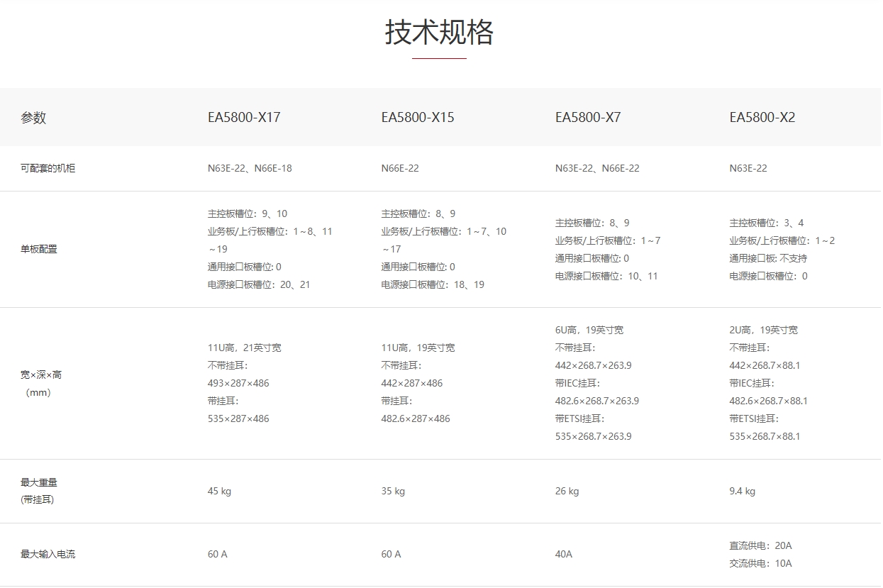This screenshot has width=883, height=588.
Task: Click the 60 A value under EA5800-X17
Action: (x=218, y=555)
